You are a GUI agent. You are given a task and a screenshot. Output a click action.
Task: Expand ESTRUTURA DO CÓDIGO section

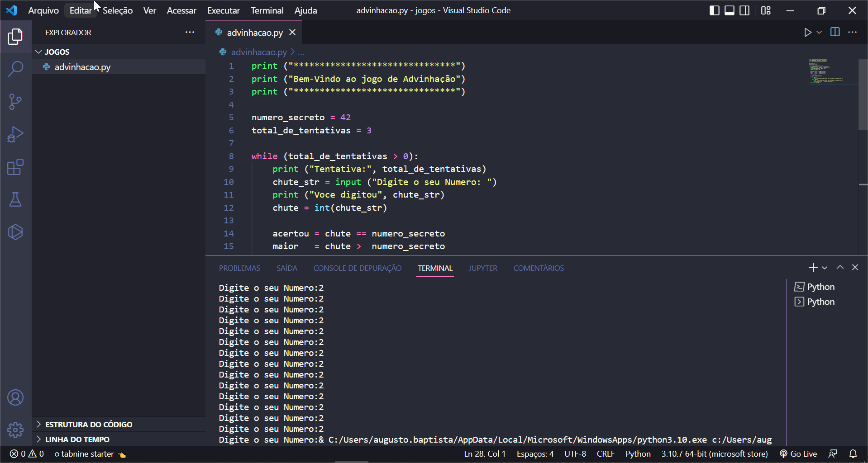tap(119, 424)
